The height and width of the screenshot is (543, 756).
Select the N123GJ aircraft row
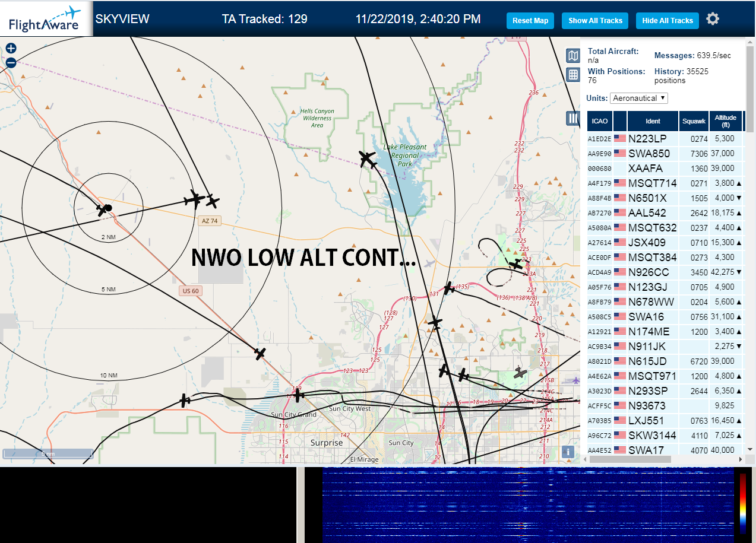click(665, 287)
